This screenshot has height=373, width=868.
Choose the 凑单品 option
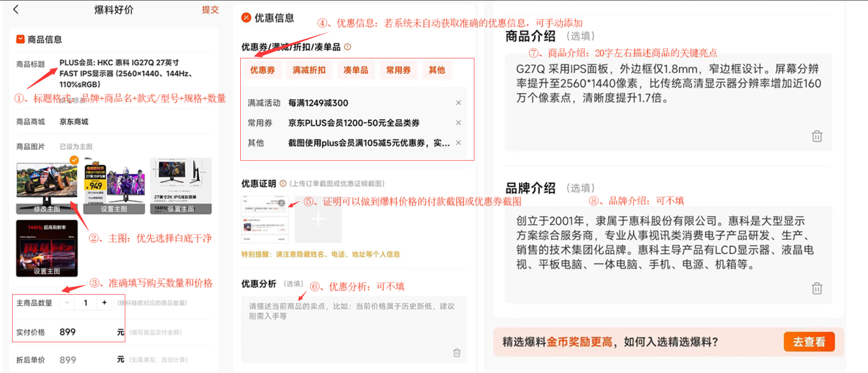click(356, 70)
